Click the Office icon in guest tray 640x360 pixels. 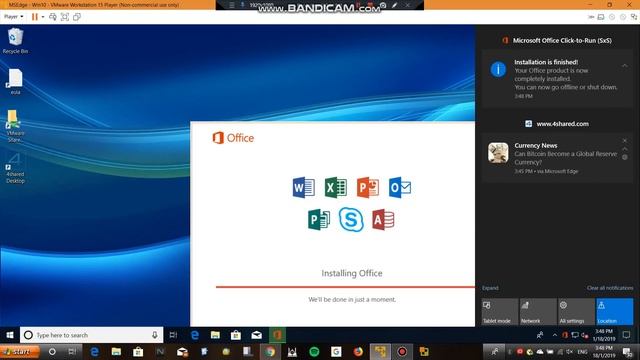click(565, 335)
